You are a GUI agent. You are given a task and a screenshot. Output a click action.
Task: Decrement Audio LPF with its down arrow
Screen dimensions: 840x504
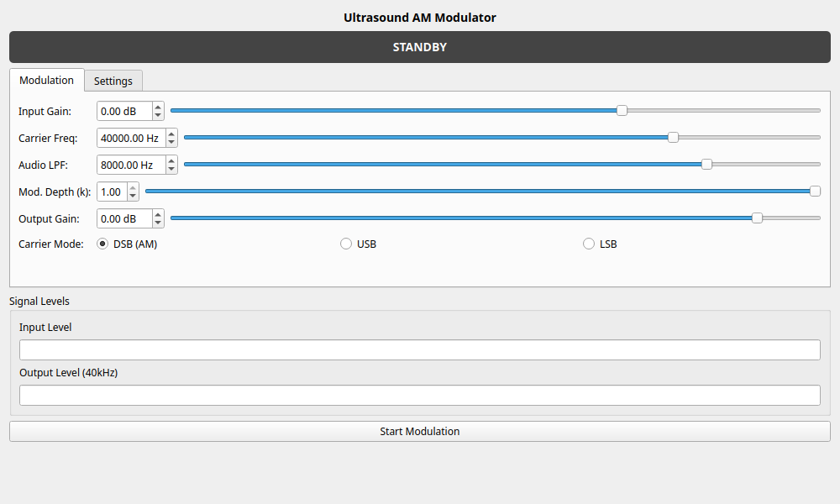pyautogui.click(x=171, y=169)
